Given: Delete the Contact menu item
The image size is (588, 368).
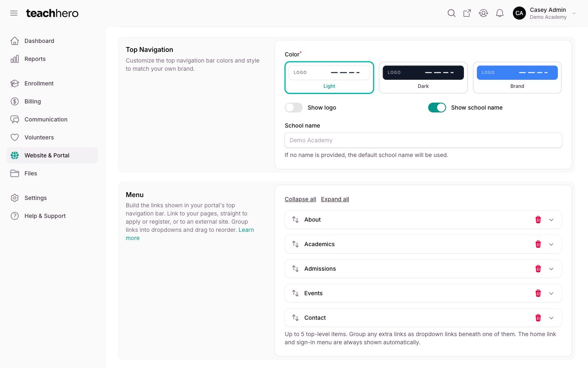Looking at the screenshot, I should point(538,318).
